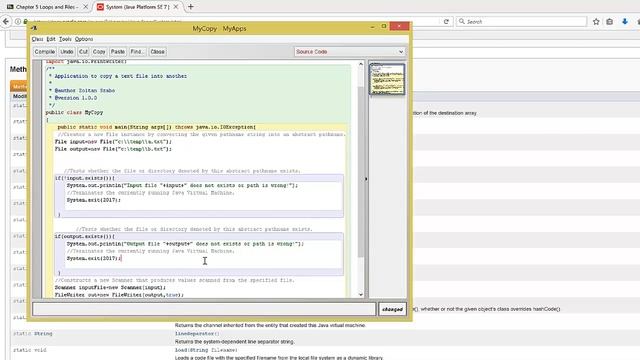Image resolution: width=640 pixels, height=360 pixels.
Task: Click the bookmark star icon
Action: pyautogui.click(x=596, y=22)
